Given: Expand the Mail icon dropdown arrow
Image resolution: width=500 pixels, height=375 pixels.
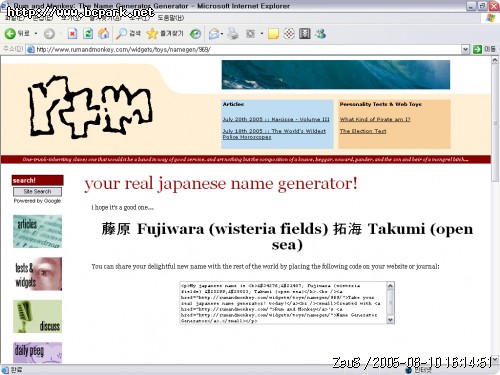Looking at the screenshot, I should [x=222, y=34].
